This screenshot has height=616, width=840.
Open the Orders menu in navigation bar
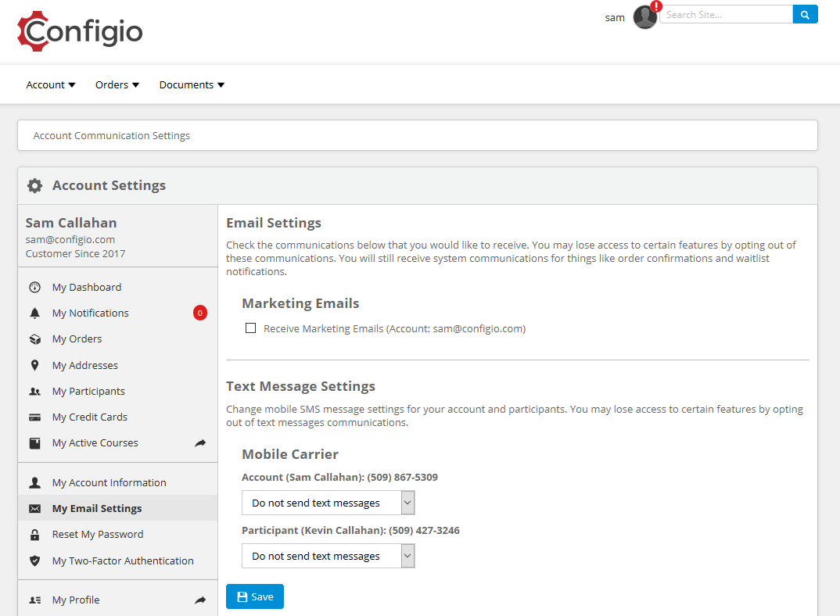tap(117, 84)
